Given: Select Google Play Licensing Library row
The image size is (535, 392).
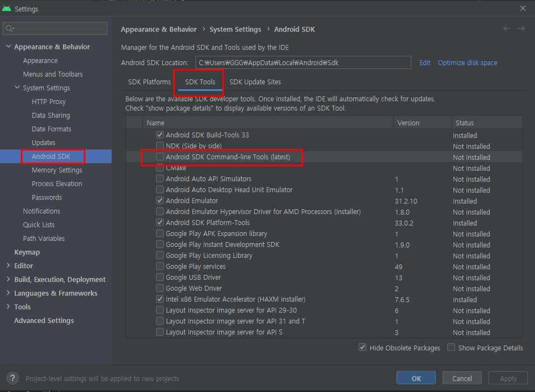Looking at the screenshot, I should tap(324, 255).
